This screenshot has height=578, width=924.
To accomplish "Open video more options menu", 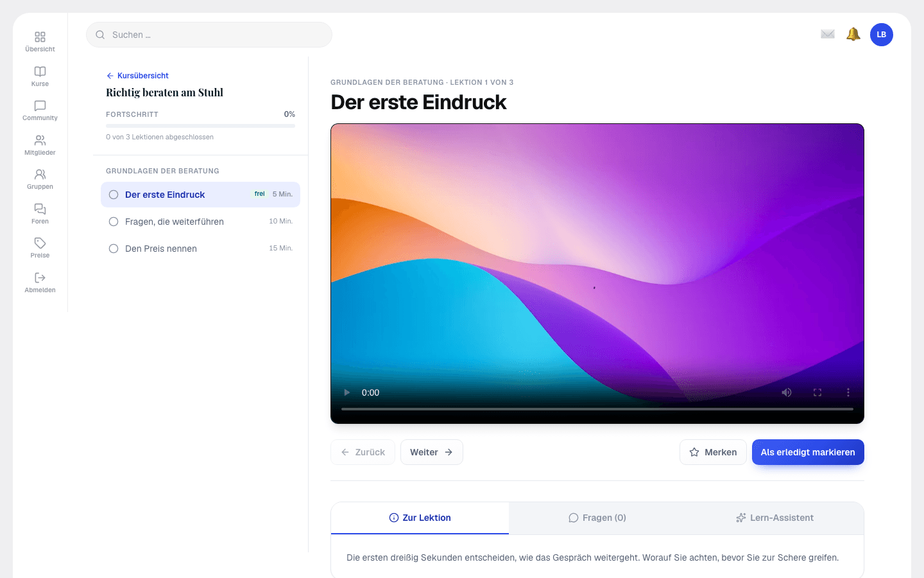I will point(848,392).
